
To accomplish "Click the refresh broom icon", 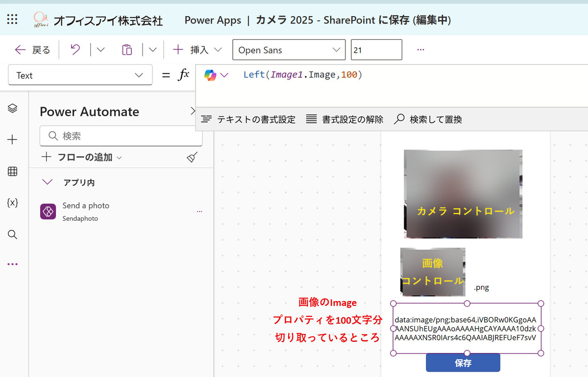I will coord(193,157).
